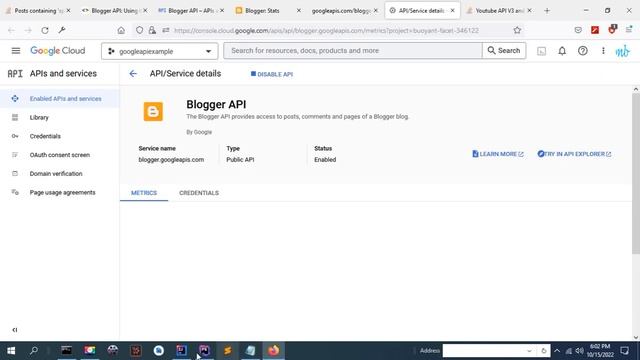Viewport: 640px width, 360px height.
Task: Click the Library grid icon
Action: point(15,118)
